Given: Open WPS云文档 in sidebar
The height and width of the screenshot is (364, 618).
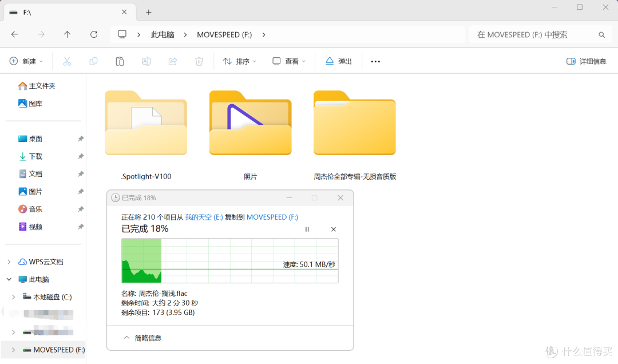Looking at the screenshot, I should 41,262.
